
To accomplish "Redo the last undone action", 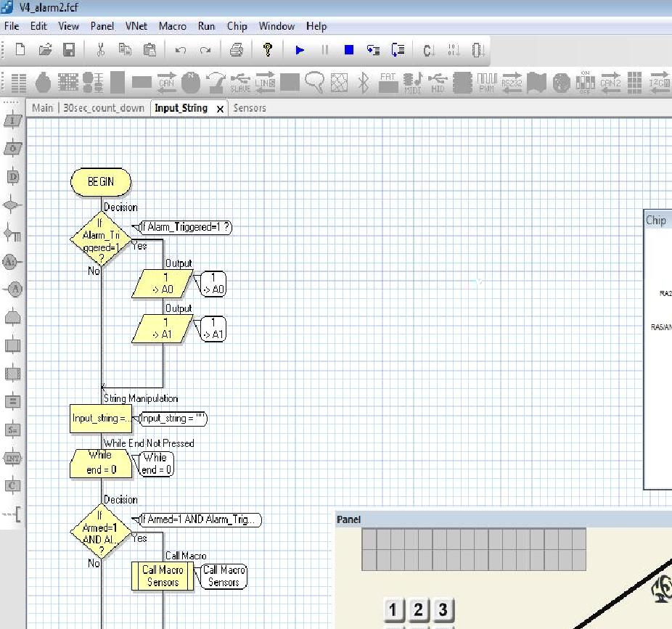I will tap(205, 50).
